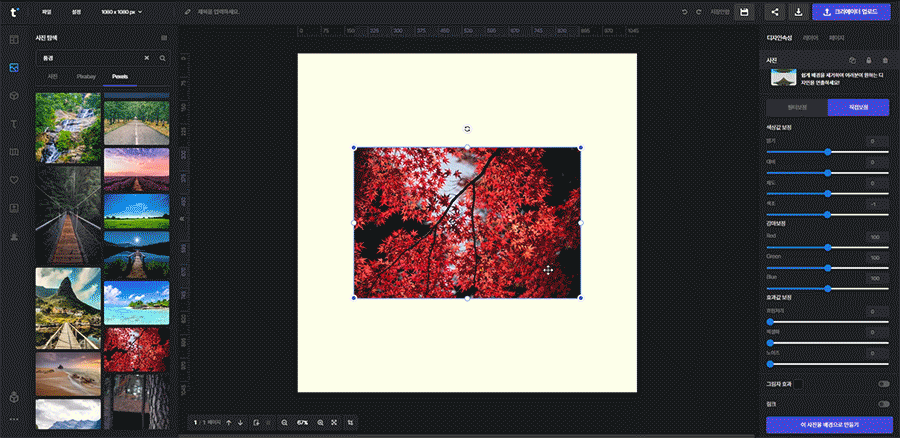Screen dimensions: 900x438
Task: Toggle the 링크 link switch
Action: 883,404
